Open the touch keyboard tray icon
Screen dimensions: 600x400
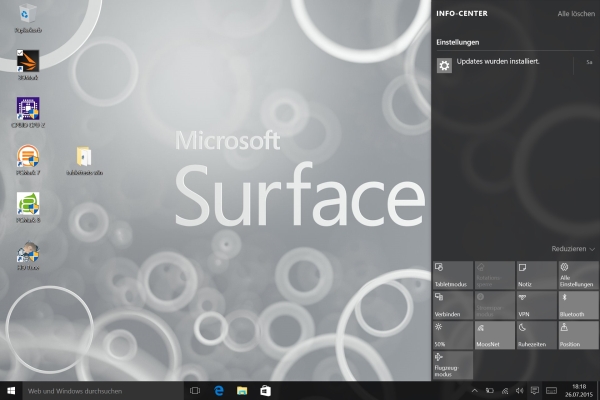point(551,390)
